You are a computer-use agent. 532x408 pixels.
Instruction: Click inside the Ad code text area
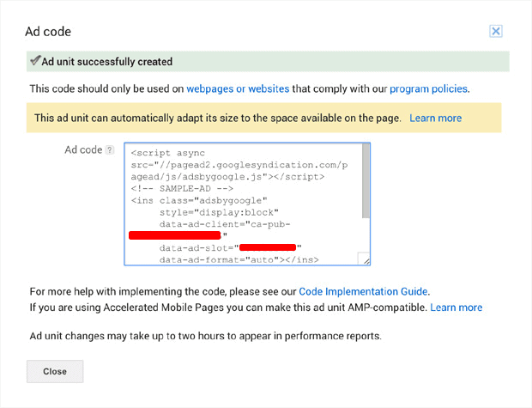(247, 204)
